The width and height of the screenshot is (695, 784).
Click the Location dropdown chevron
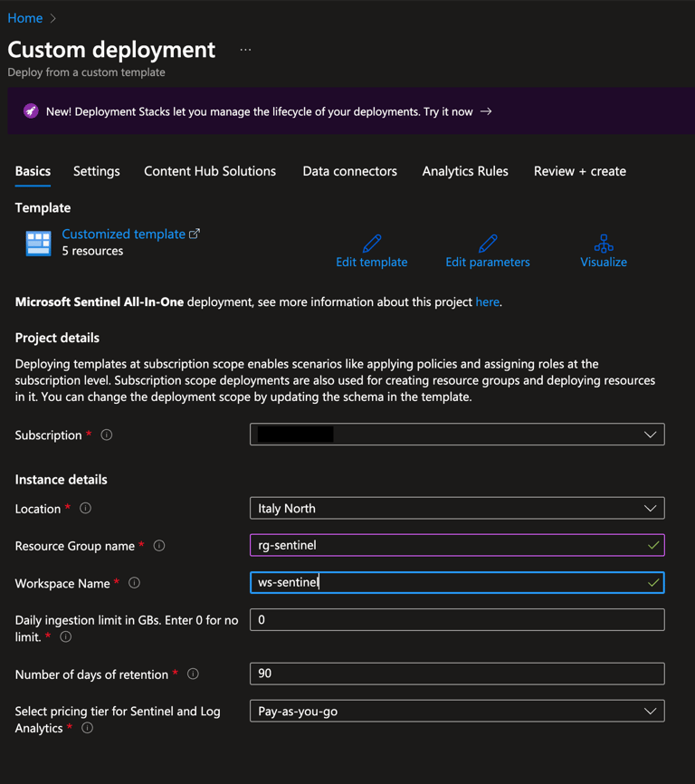[650, 509]
